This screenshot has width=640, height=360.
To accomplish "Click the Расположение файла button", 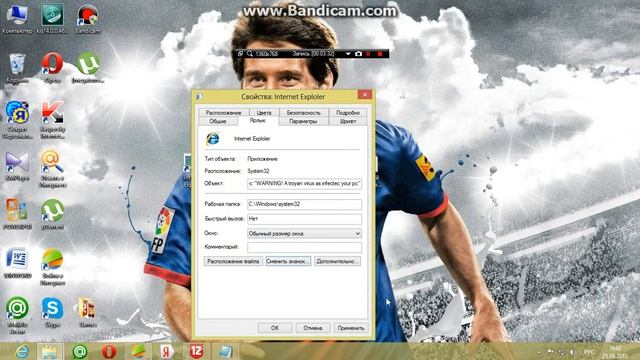I will click(233, 261).
